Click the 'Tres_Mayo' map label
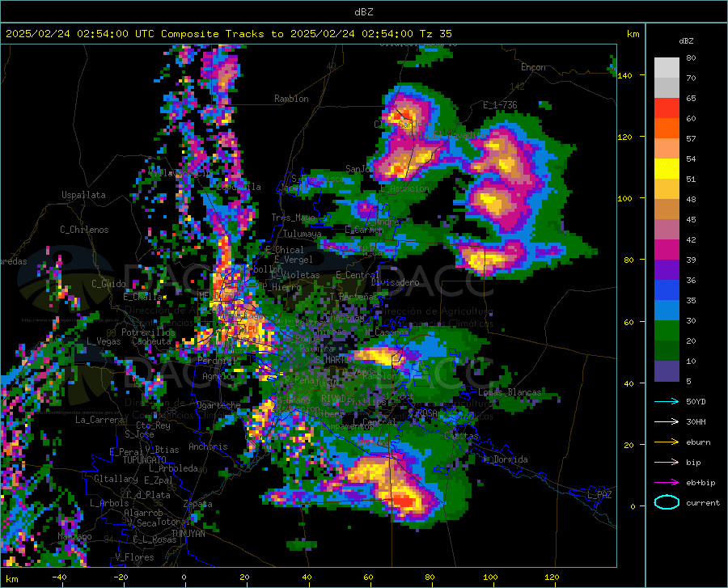The height and width of the screenshot is (588, 728). click(293, 218)
